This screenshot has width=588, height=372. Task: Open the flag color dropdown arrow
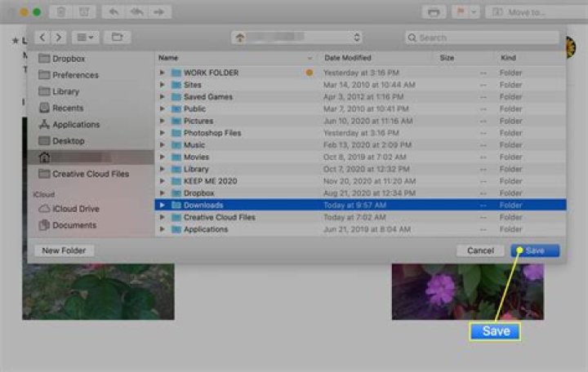click(474, 12)
